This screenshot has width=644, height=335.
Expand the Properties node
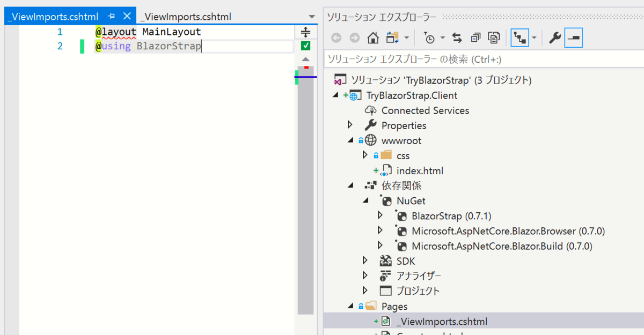(350, 125)
